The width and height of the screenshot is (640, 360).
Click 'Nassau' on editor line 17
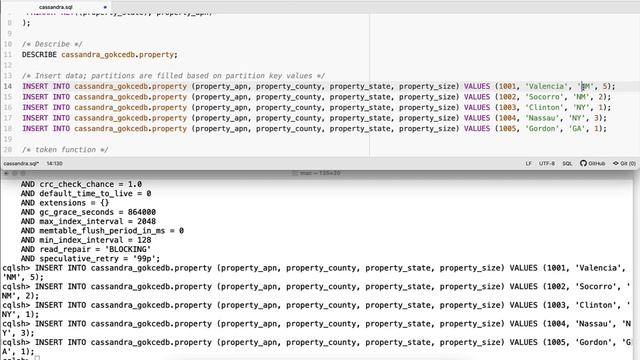pos(542,118)
